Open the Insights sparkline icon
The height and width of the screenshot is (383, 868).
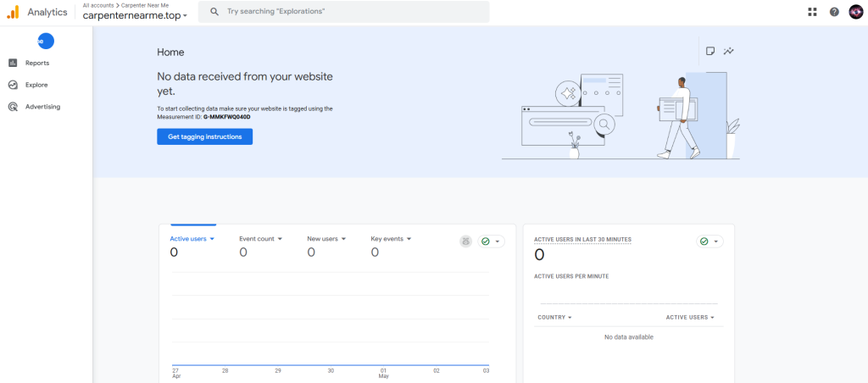[728, 51]
